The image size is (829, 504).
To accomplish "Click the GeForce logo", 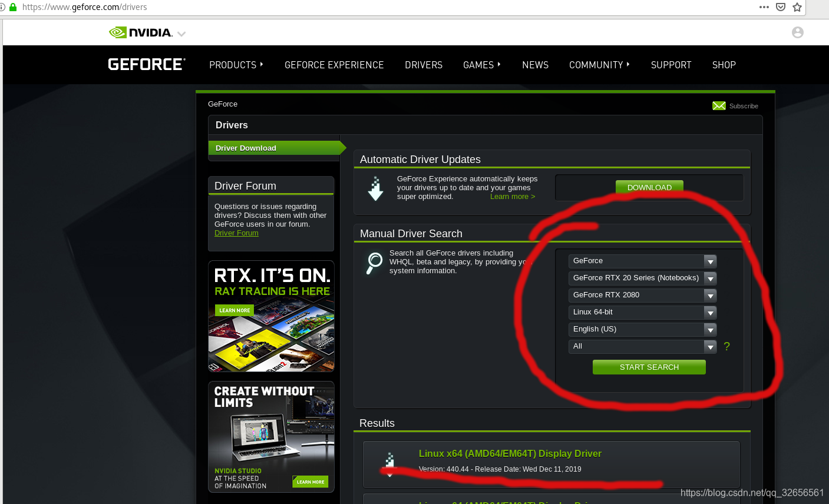I will pos(147,64).
